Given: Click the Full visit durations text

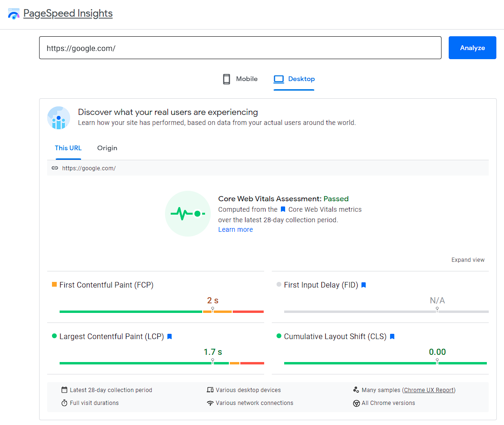Looking at the screenshot, I should pyautogui.click(x=94, y=403).
